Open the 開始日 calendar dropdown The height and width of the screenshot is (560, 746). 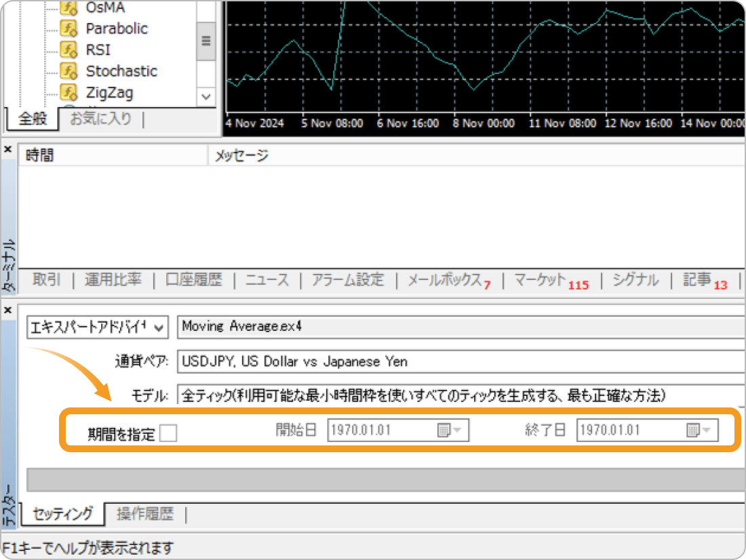[450, 430]
